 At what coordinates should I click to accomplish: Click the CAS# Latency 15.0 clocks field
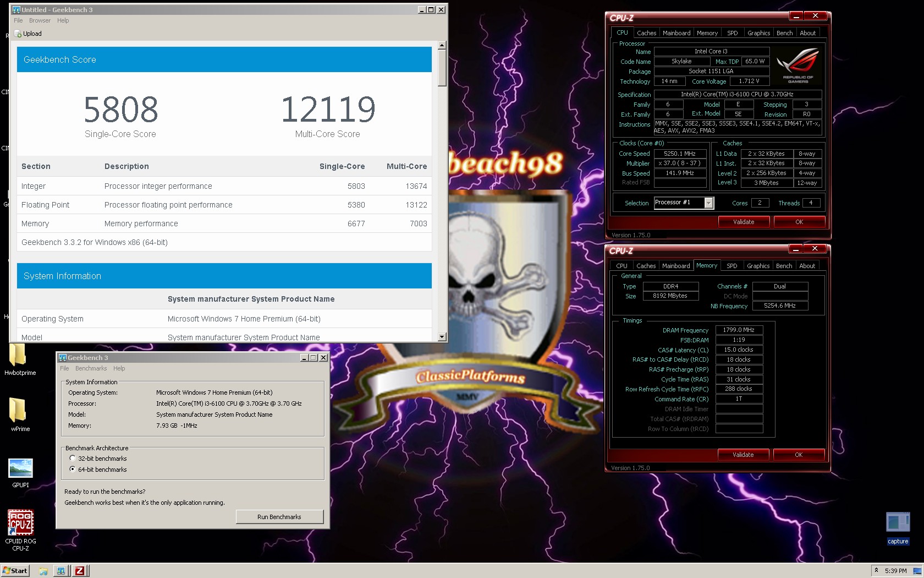click(x=739, y=350)
